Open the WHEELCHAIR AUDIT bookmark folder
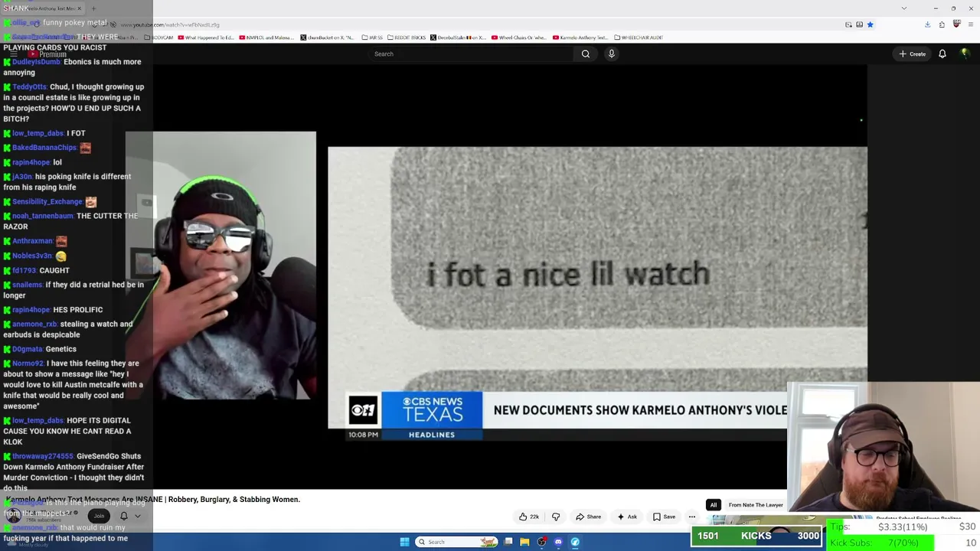Screen dimensions: 980x551 638,37
